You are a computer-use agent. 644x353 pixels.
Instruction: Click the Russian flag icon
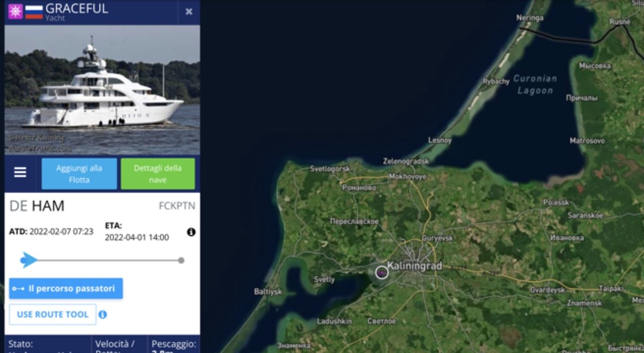(x=34, y=12)
